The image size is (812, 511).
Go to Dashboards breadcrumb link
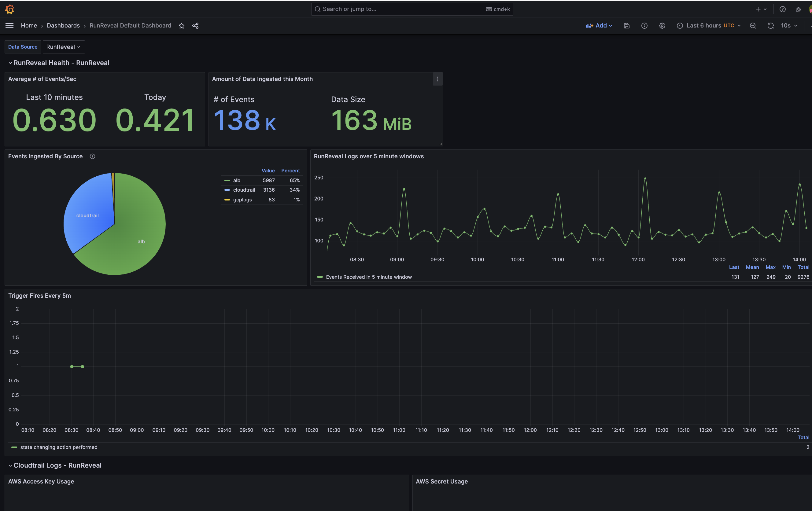(x=63, y=26)
